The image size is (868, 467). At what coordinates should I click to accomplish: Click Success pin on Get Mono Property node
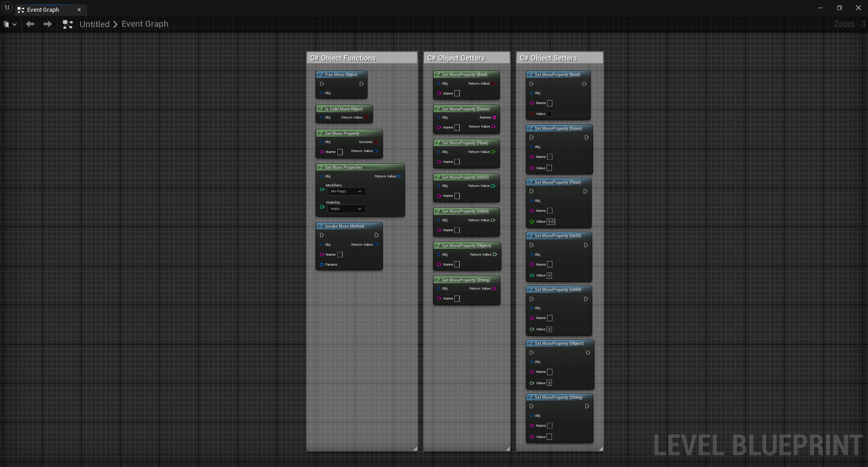coord(376,142)
